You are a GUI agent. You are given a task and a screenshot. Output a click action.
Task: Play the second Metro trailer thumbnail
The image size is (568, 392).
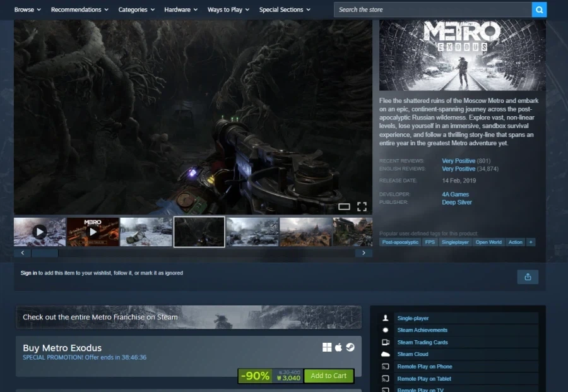tap(93, 232)
